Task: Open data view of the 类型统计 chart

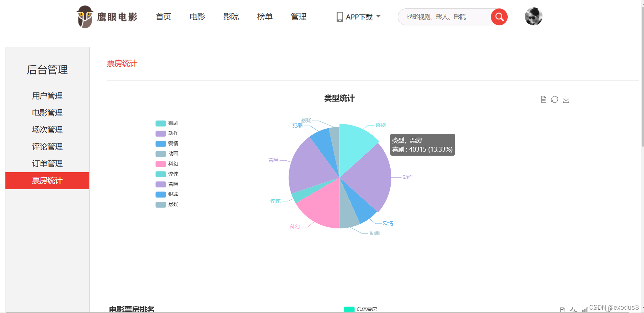Action: pos(544,99)
